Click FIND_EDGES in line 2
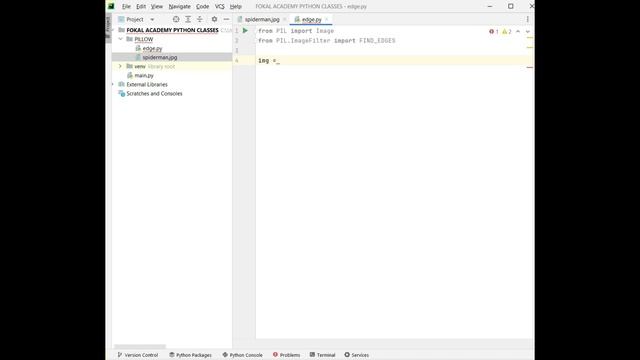 click(x=377, y=40)
